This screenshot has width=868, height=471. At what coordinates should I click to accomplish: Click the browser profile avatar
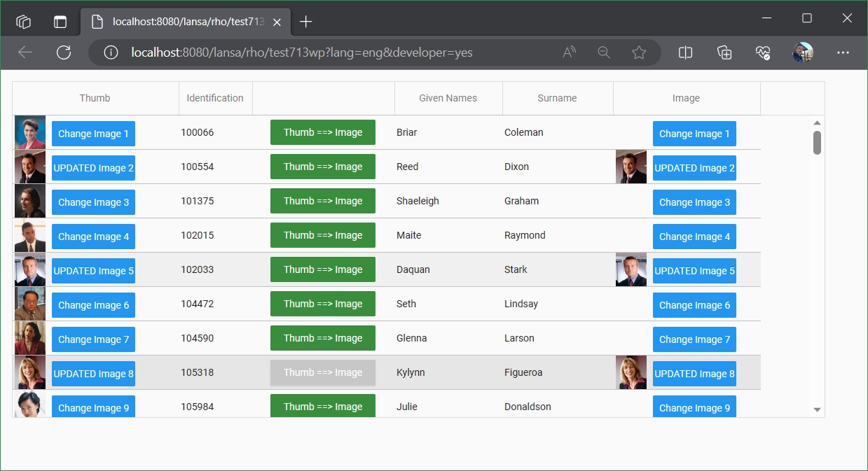[802, 52]
